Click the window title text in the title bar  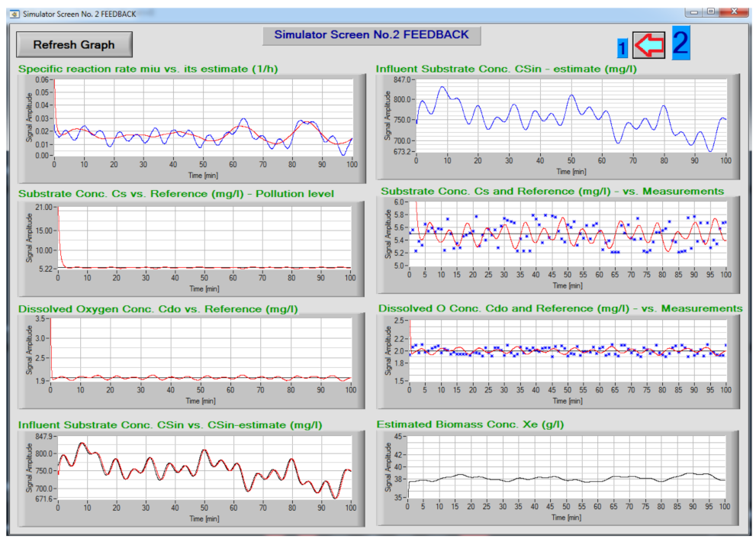point(79,14)
